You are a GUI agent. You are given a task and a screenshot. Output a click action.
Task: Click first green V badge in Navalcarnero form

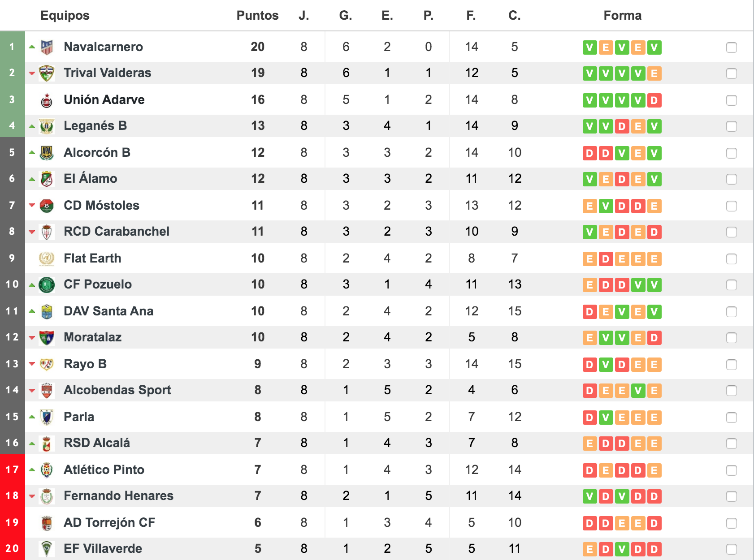point(590,47)
